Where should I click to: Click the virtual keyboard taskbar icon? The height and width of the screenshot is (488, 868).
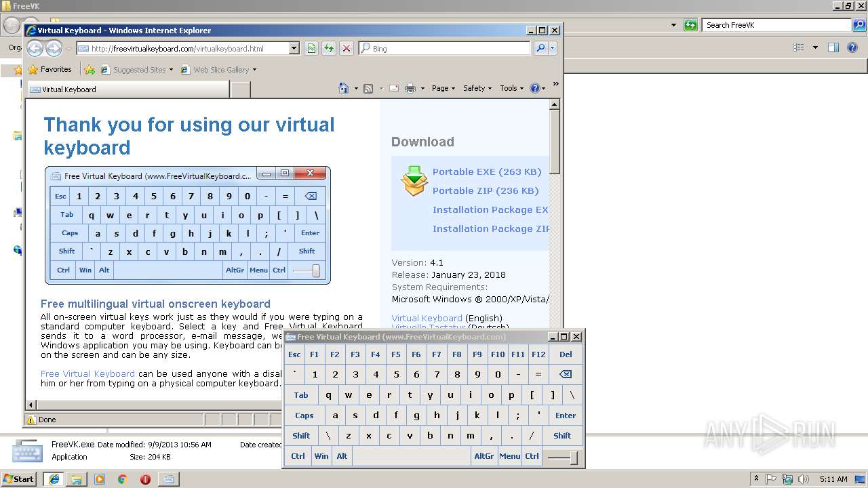point(168,479)
